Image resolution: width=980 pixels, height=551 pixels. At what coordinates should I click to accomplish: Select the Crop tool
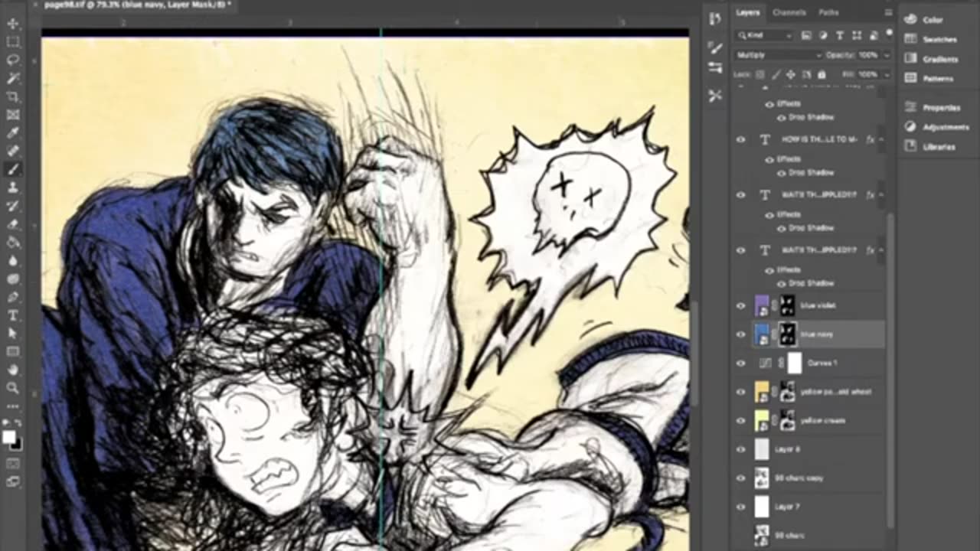(13, 97)
